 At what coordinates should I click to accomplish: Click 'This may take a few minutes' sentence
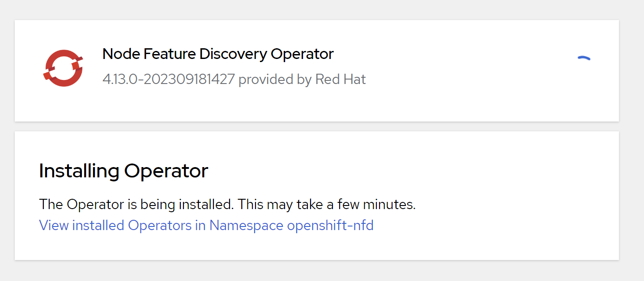click(327, 205)
